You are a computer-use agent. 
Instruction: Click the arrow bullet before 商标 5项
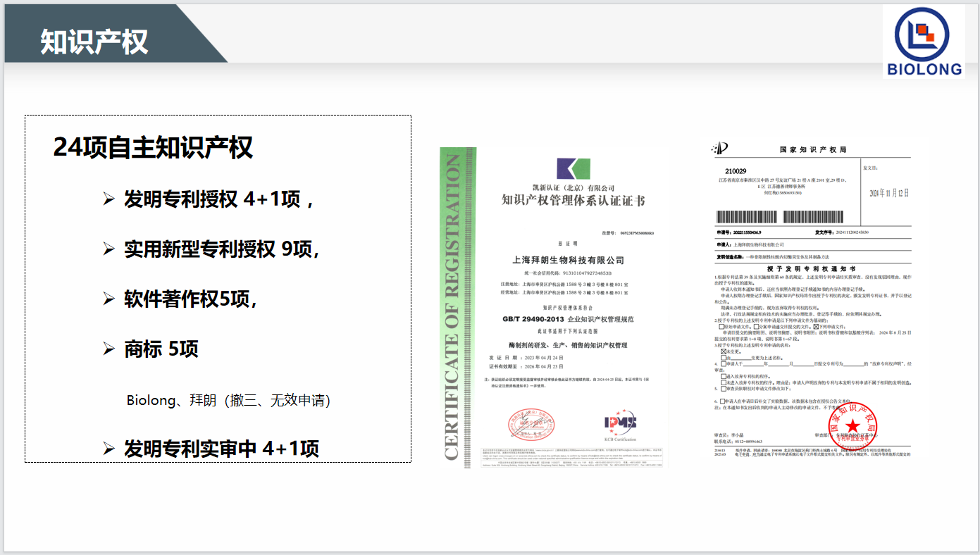click(108, 348)
